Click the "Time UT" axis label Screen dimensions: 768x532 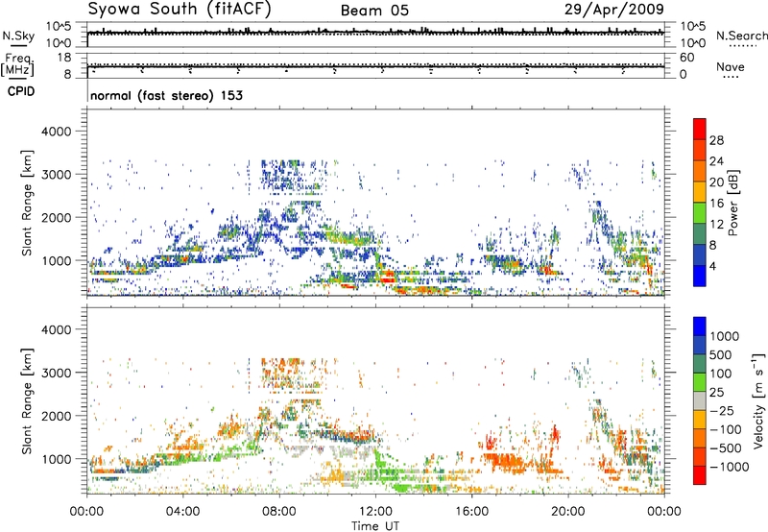tap(375, 526)
